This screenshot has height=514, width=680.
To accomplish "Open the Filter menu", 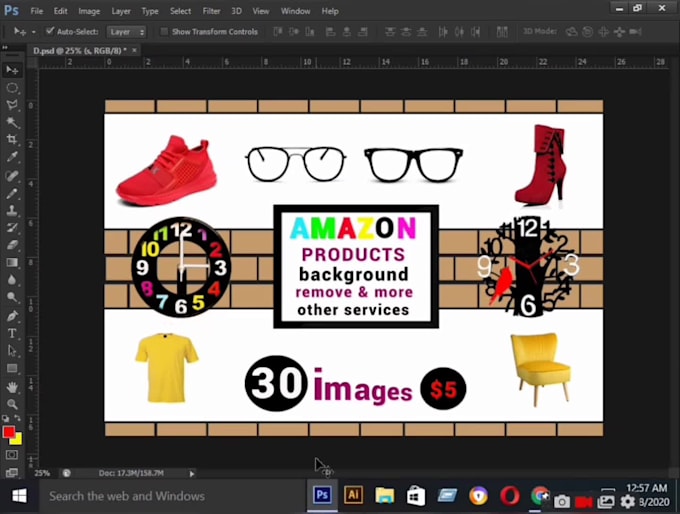I will click(x=211, y=11).
